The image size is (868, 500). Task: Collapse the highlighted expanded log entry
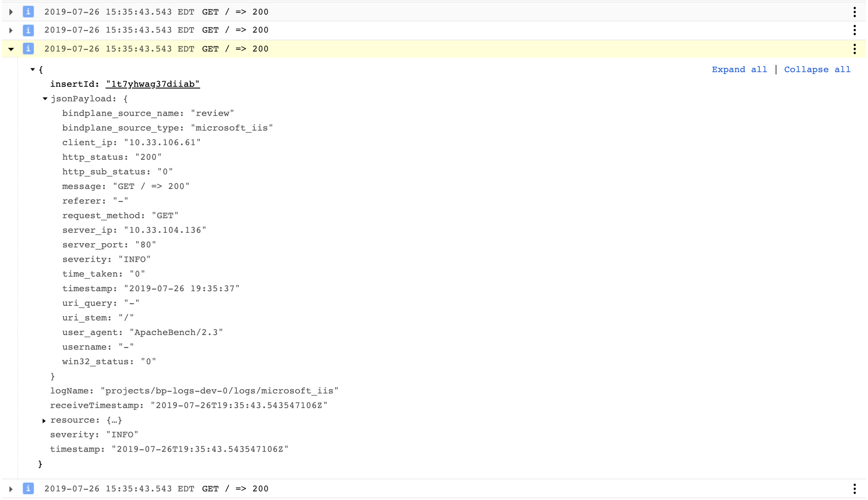[x=11, y=49]
